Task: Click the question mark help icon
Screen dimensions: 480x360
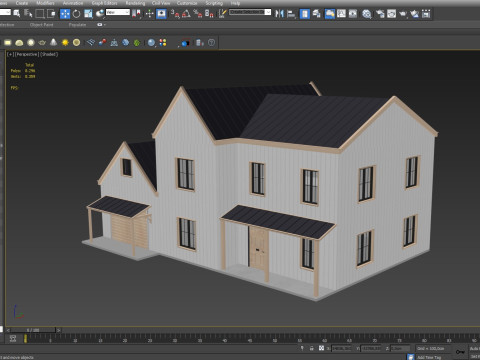Action: 211,43
